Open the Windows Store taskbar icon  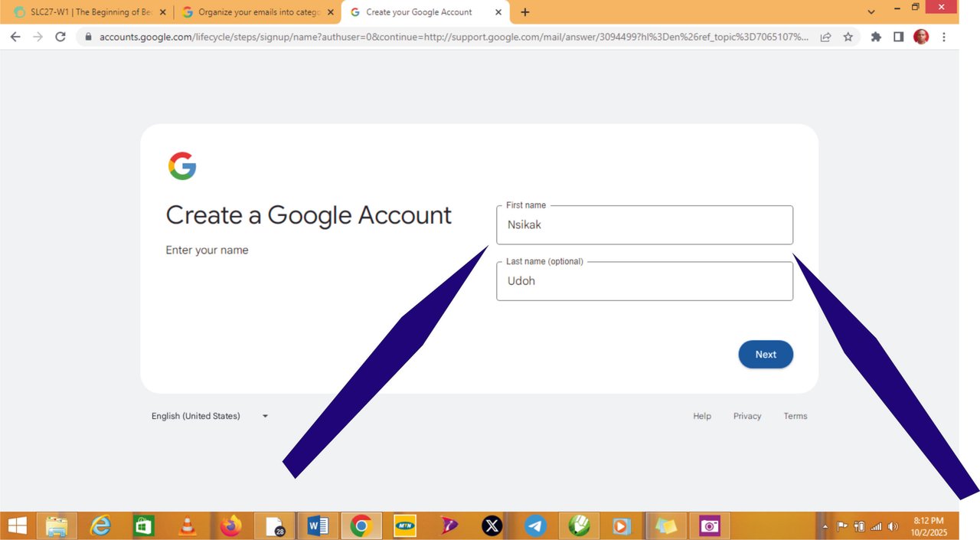click(x=143, y=525)
